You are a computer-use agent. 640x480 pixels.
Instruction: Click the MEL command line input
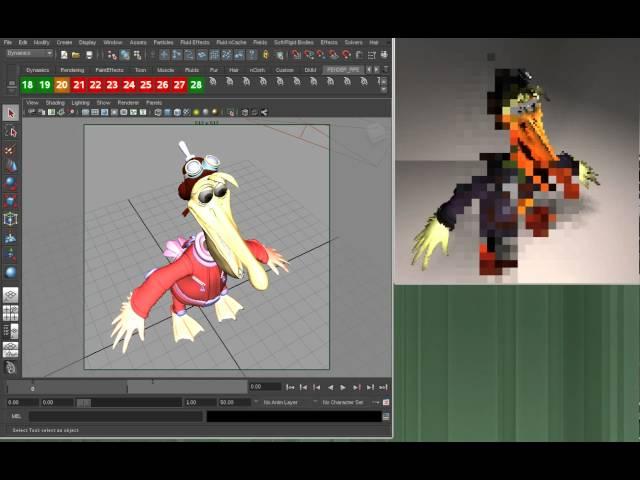(x=116, y=416)
